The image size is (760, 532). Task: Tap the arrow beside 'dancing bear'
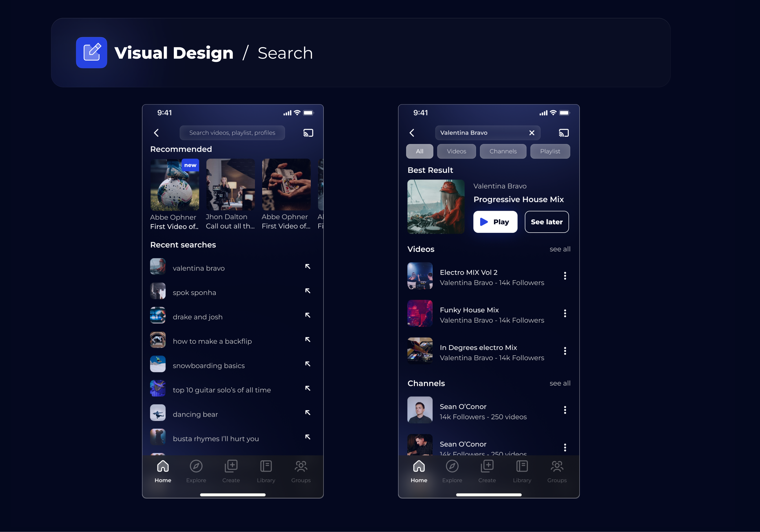308,412
